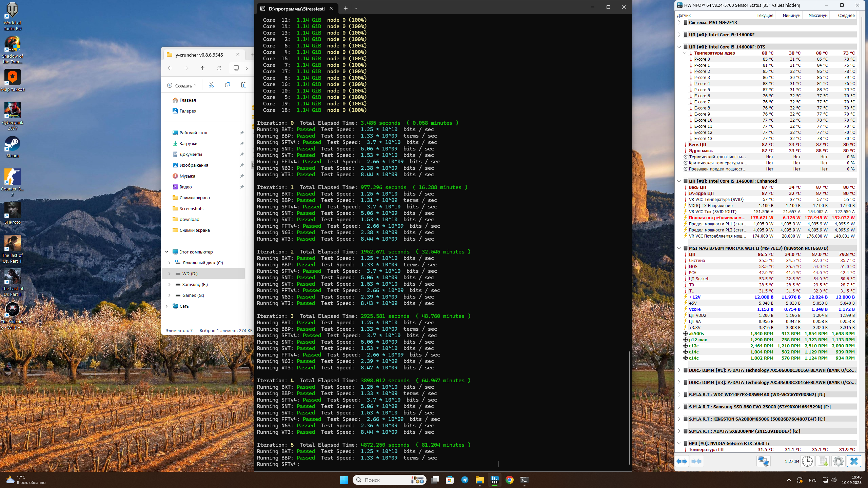Open Telegram from the taskbar
This screenshot has width=868, height=488.
(x=465, y=480)
